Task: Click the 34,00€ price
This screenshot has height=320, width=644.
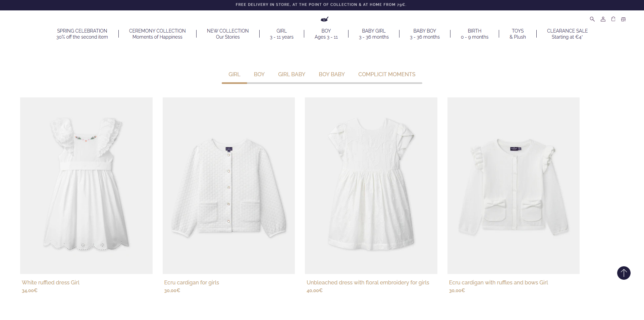Action: pos(30,290)
